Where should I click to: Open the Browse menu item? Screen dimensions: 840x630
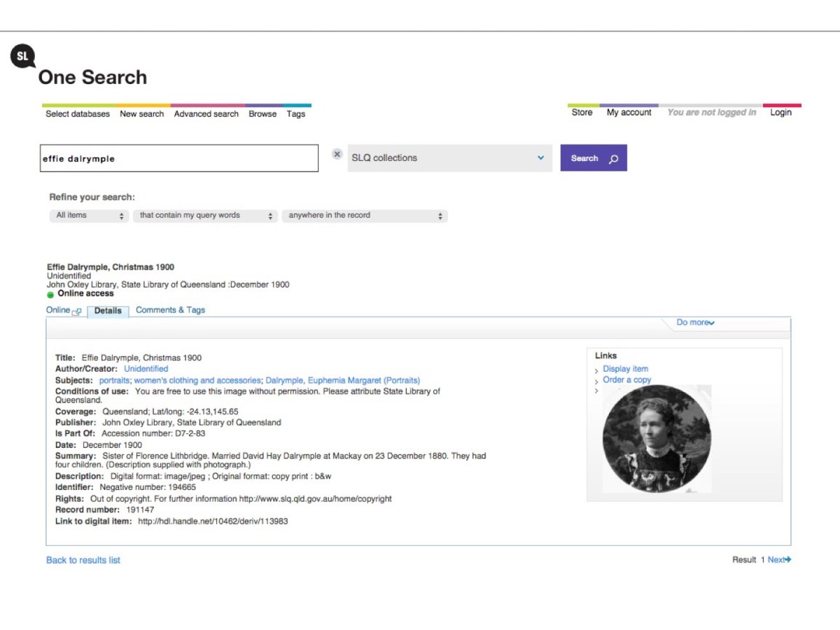click(262, 114)
